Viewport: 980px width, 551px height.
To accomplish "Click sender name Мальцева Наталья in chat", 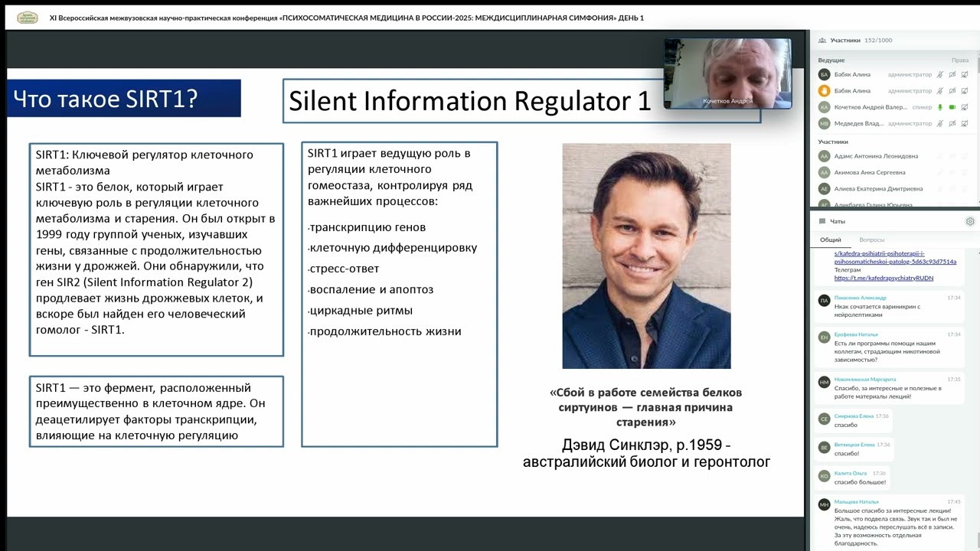I will pyautogui.click(x=857, y=501).
